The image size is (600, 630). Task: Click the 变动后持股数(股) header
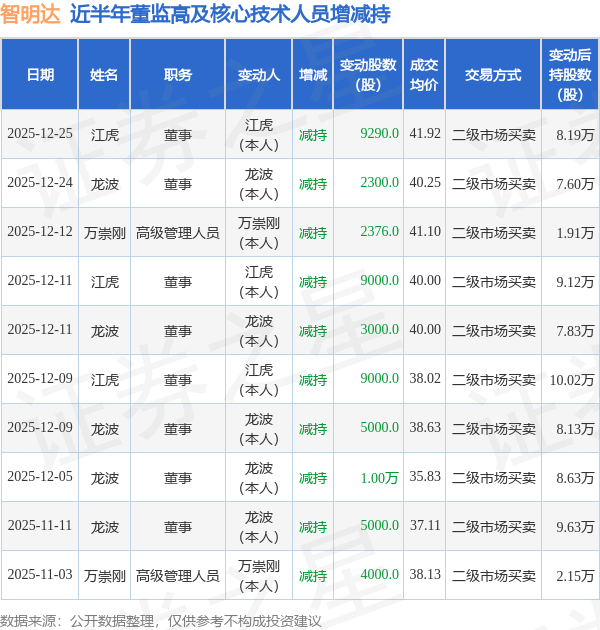(570, 75)
